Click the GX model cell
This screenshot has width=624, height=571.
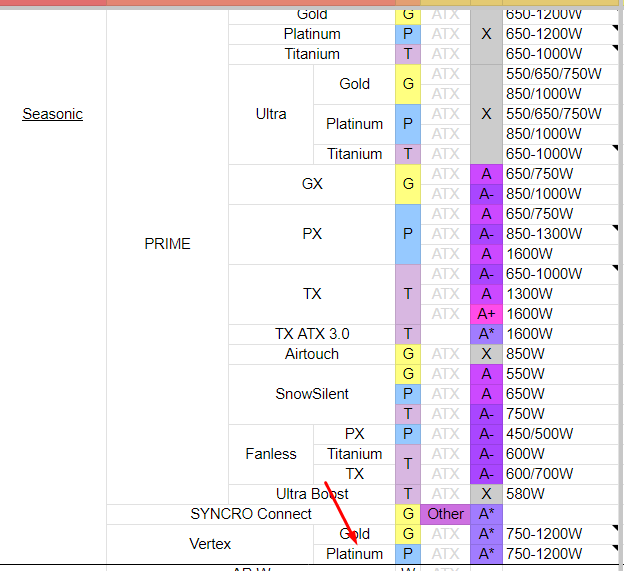tap(312, 184)
